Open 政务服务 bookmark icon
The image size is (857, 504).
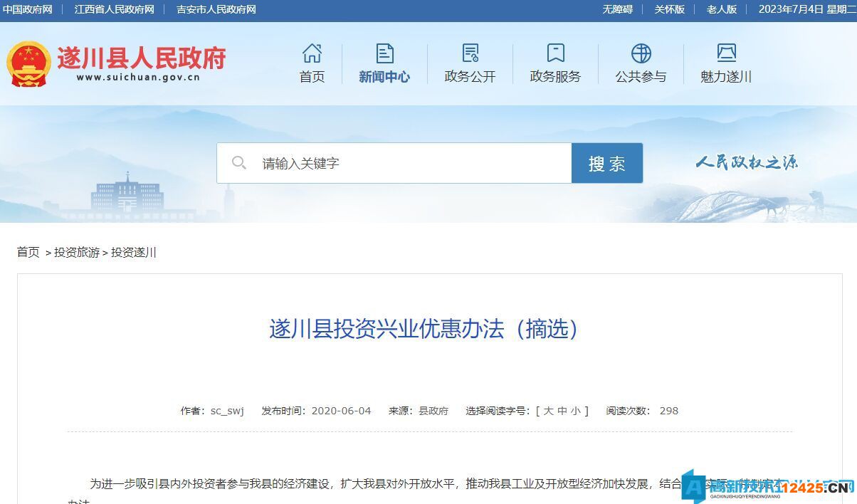coord(555,53)
